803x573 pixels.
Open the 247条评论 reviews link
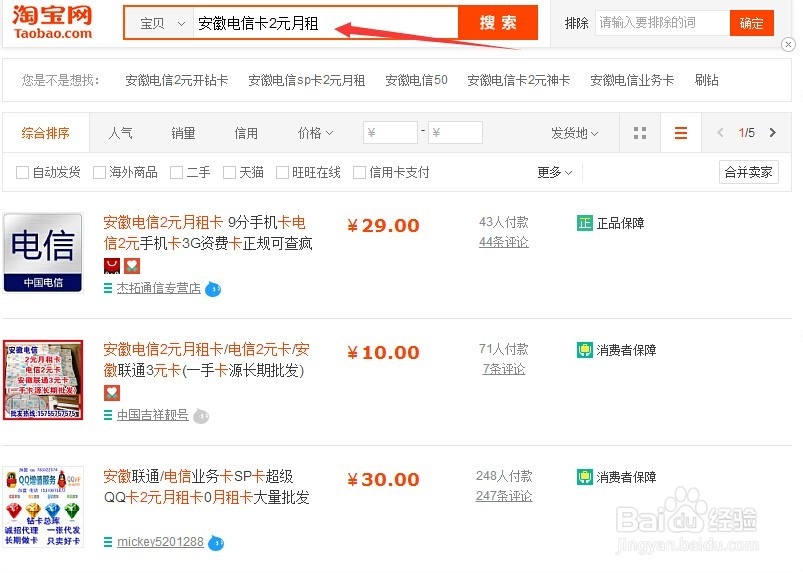click(x=504, y=496)
